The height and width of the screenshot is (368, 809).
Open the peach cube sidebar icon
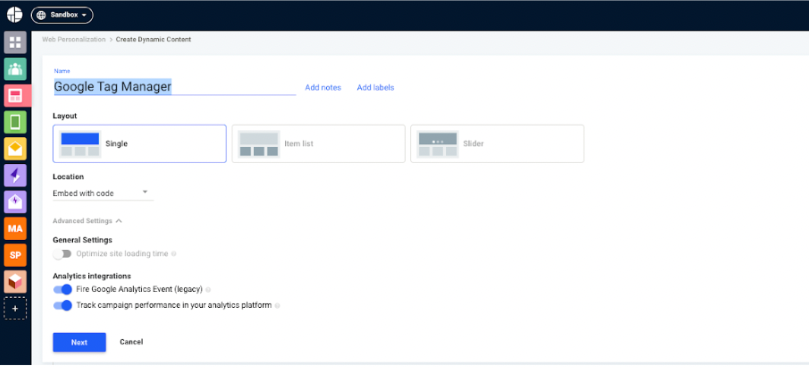15,281
